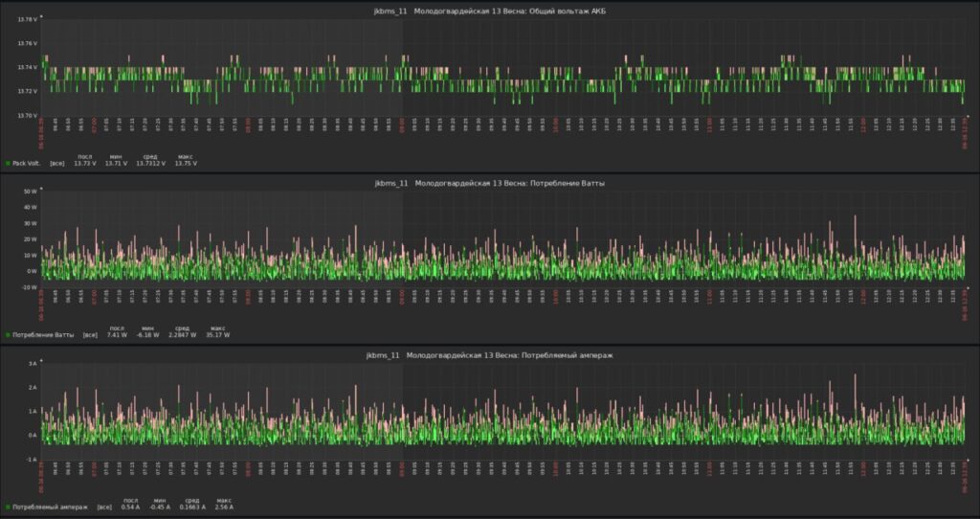Screen dimensions: 980x519
Task: Click the green Потребление Ватты legend color square
Action: [8, 335]
